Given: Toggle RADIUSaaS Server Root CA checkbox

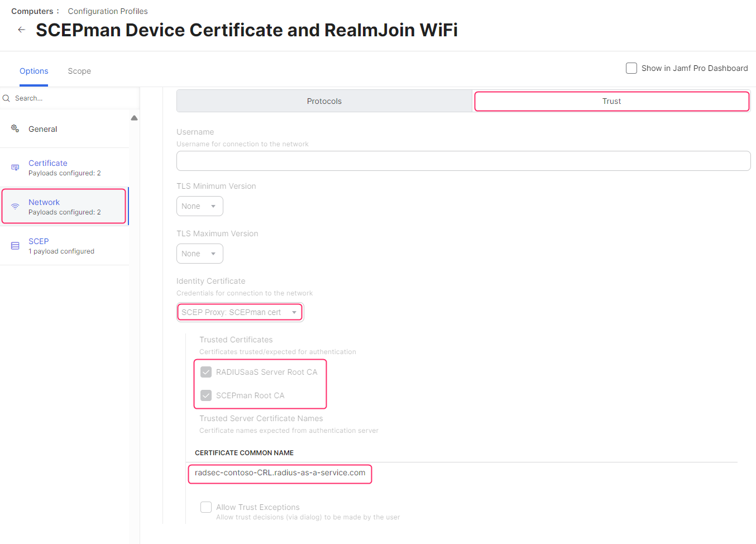Looking at the screenshot, I should (x=206, y=372).
